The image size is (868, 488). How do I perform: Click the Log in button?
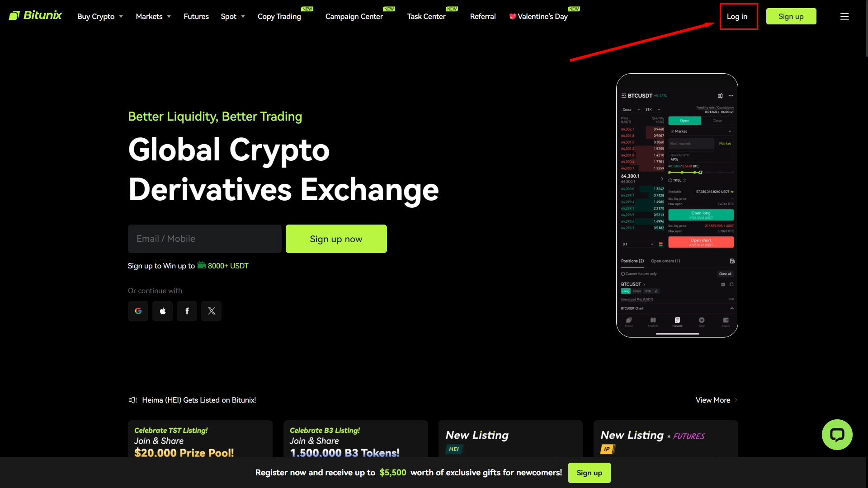click(x=737, y=16)
